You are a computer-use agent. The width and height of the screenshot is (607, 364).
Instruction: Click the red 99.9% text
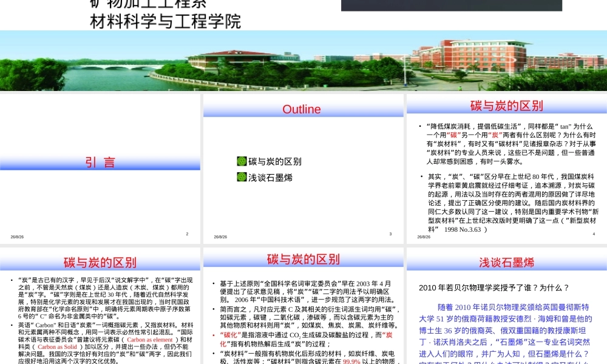click(351, 362)
